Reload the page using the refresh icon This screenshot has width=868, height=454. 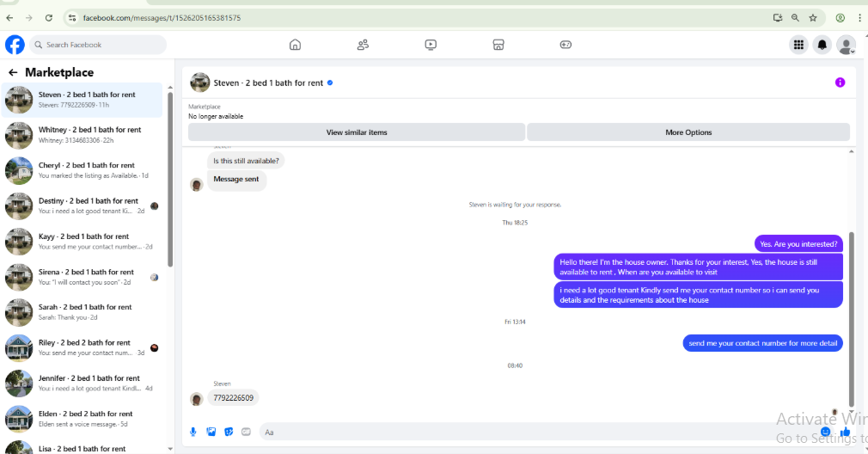point(49,18)
